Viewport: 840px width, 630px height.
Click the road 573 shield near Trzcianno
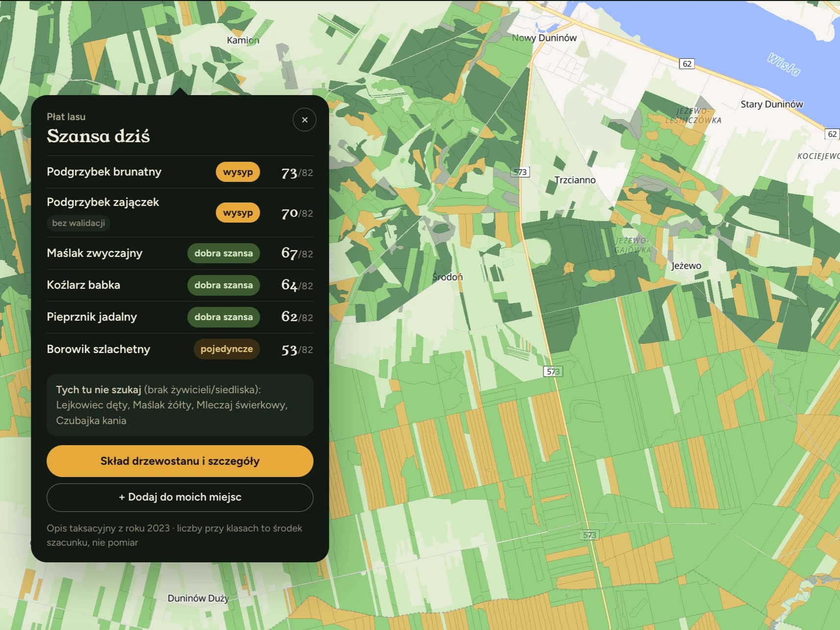(520, 172)
